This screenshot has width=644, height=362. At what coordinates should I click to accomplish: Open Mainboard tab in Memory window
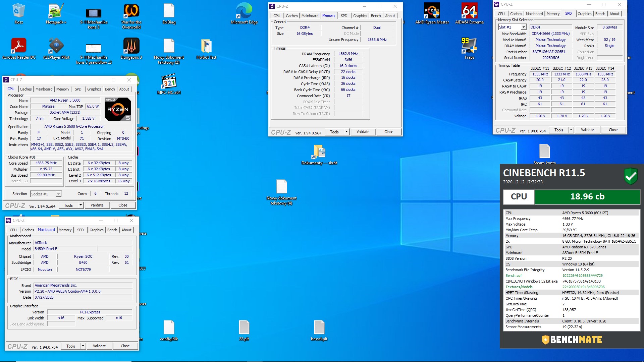tap(310, 16)
